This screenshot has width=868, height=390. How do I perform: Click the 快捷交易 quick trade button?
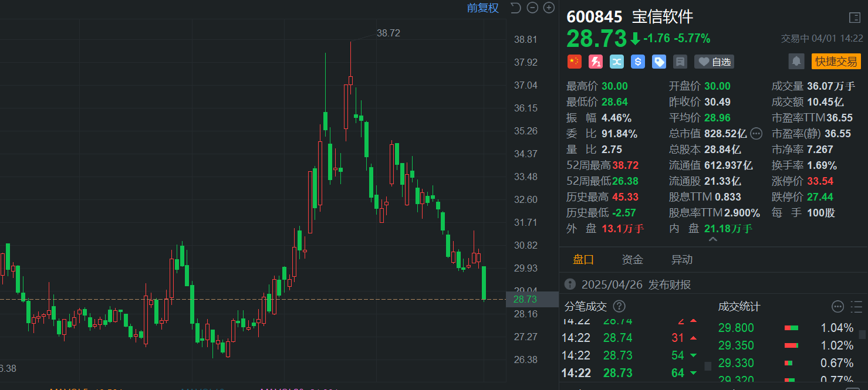[836, 61]
